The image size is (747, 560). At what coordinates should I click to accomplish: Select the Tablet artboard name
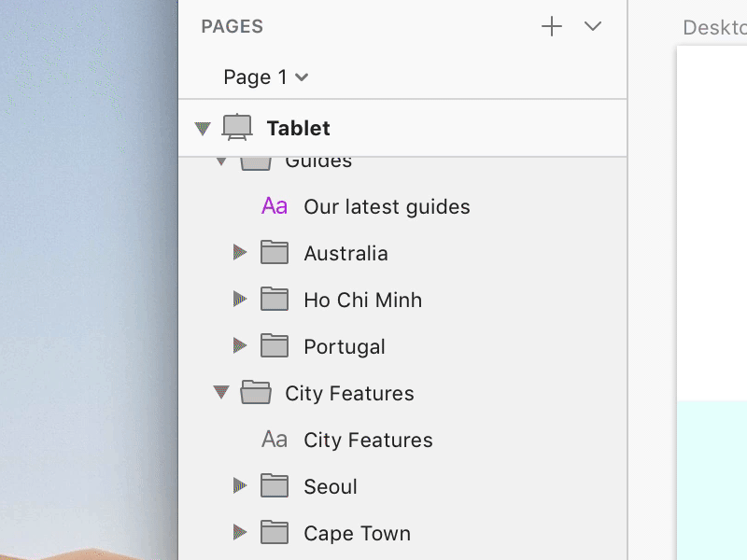[298, 129]
